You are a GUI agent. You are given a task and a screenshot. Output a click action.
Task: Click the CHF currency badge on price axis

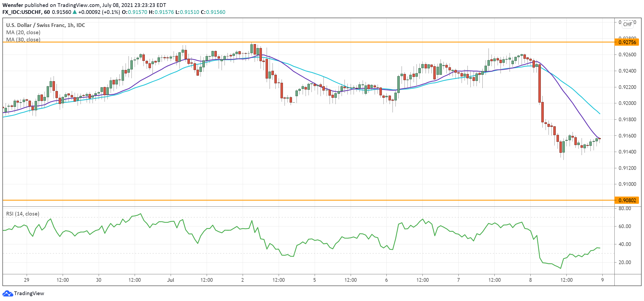pos(627,24)
